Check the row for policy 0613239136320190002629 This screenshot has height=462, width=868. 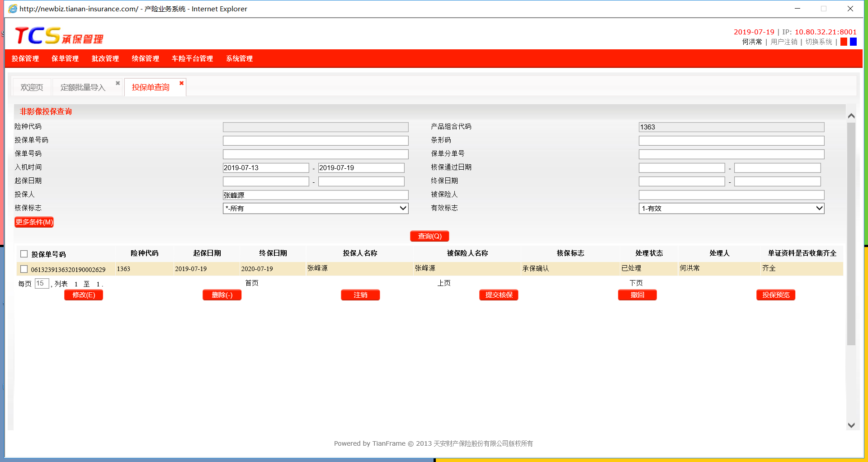pyautogui.click(x=24, y=269)
